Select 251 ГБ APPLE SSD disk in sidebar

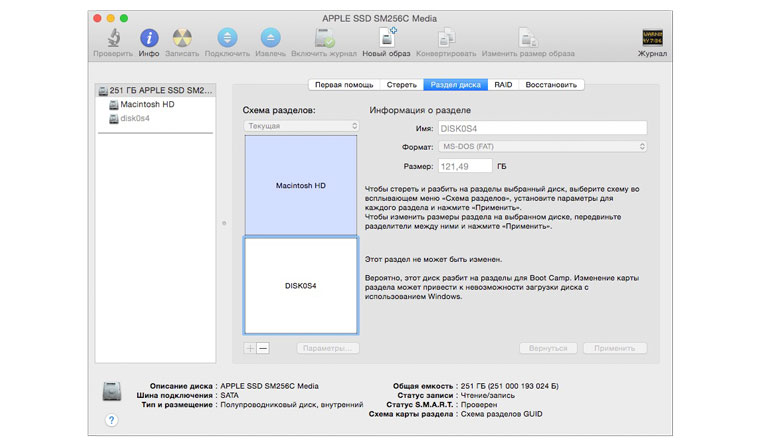pyautogui.click(x=155, y=90)
